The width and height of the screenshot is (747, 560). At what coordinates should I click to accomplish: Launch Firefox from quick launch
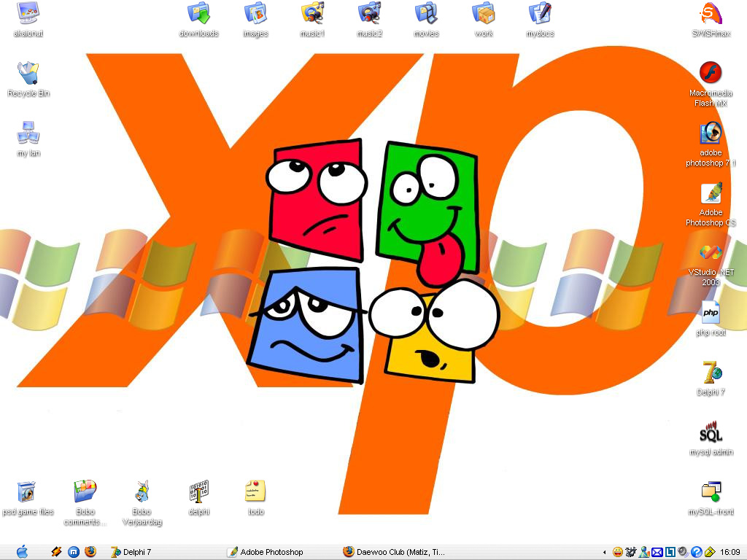coord(90,552)
